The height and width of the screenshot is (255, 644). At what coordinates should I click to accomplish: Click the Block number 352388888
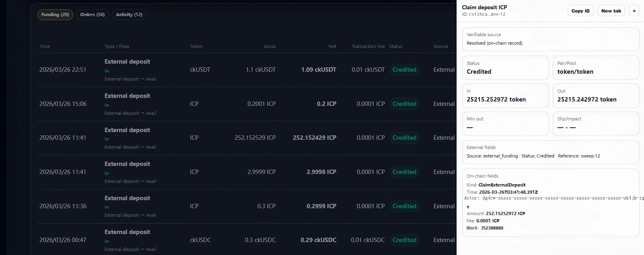coord(492,228)
